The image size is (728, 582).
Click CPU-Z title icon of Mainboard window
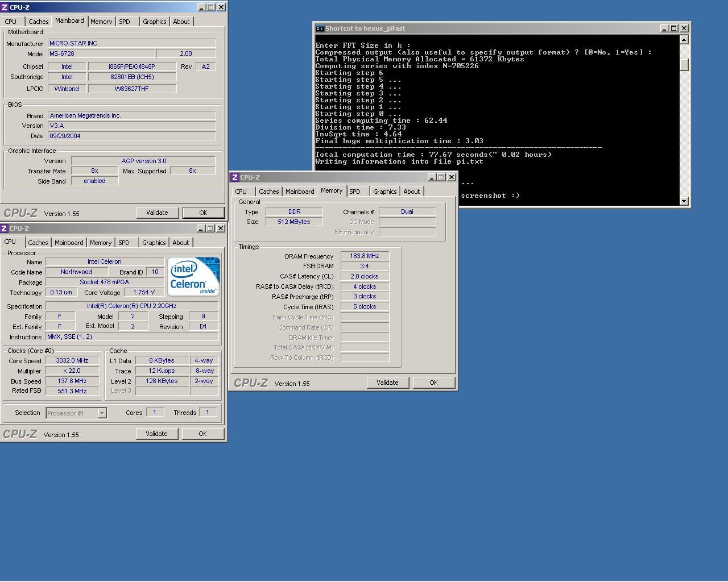(x=5, y=7)
